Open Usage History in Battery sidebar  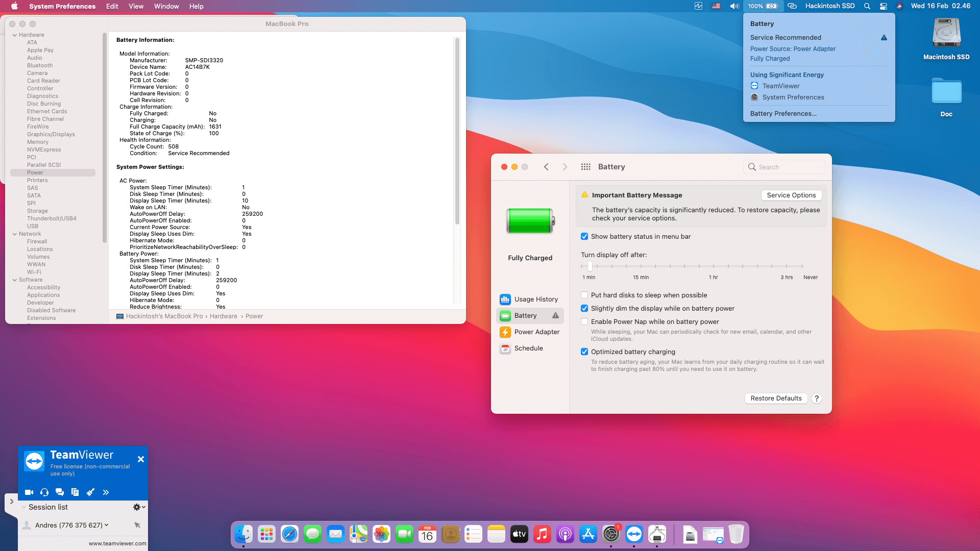point(535,299)
